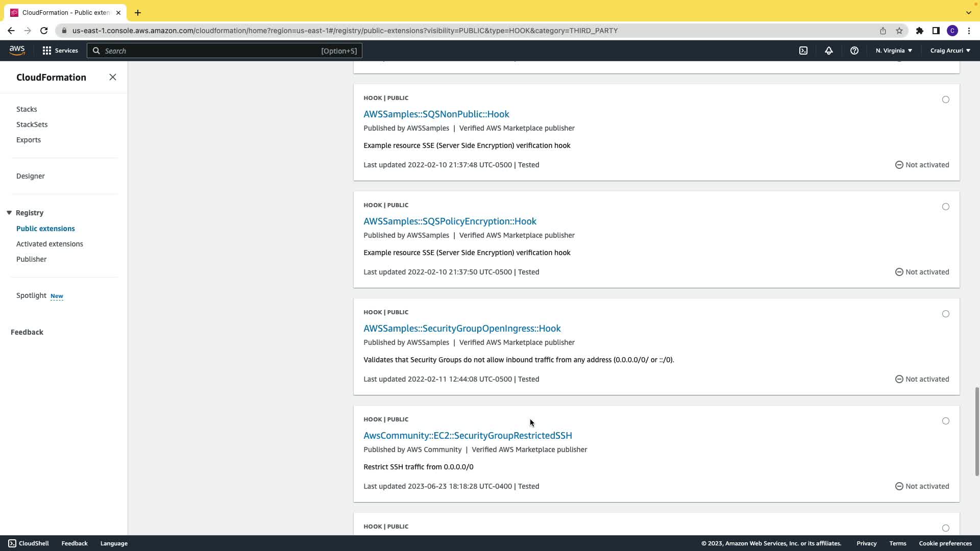
Task: Bookmark this page with star icon
Action: [899, 31]
